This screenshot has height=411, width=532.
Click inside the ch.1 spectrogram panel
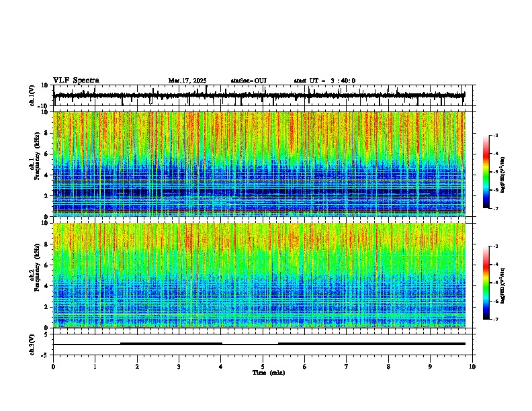pos(259,164)
